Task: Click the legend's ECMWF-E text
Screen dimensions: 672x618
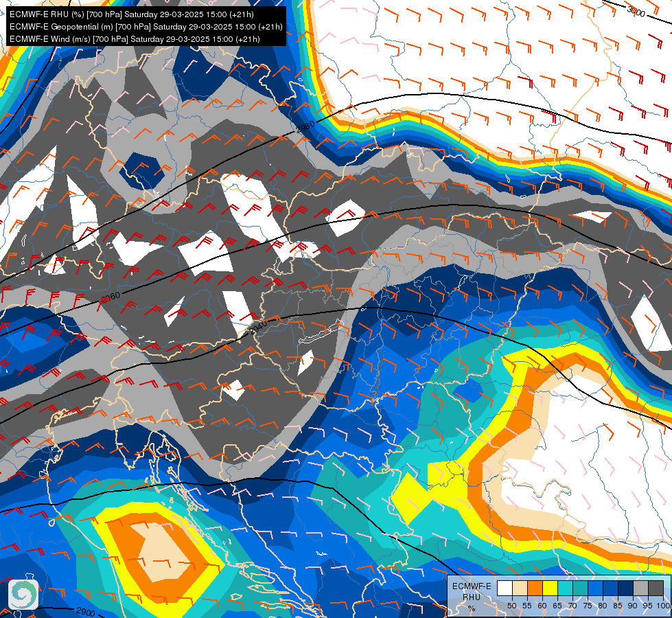Action: point(472,586)
